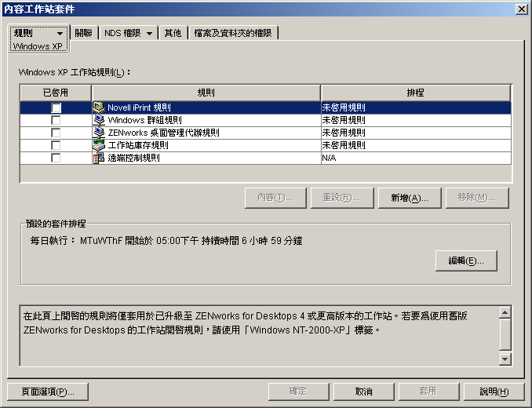The width and height of the screenshot is (532, 408).
Task: Select the ZENworks 桌面管理代辦規則 text
Action: point(163,133)
